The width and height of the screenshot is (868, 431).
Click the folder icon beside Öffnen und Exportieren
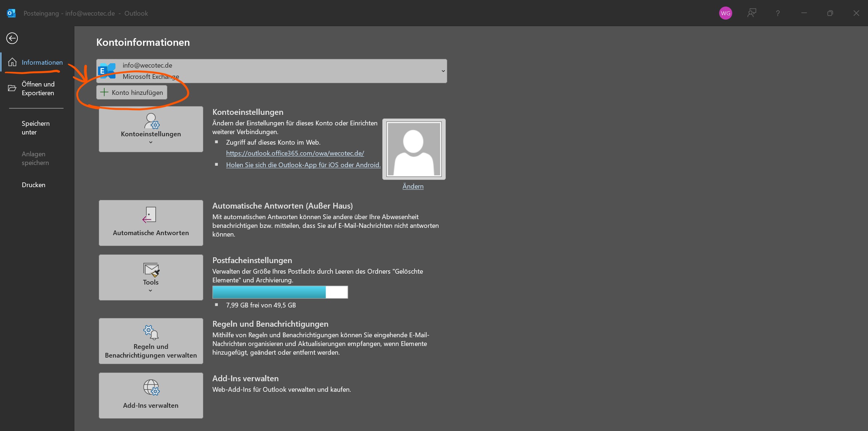coord(12,88)
